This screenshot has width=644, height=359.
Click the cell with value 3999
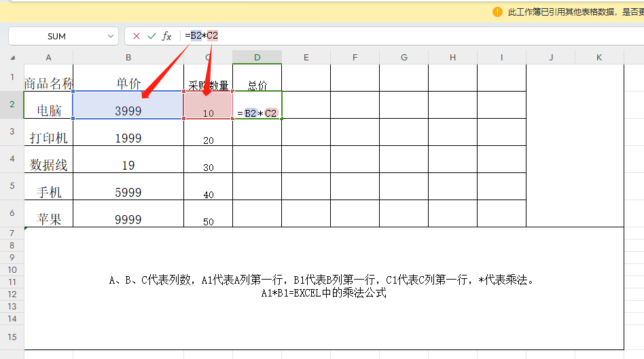pos(128,105)
